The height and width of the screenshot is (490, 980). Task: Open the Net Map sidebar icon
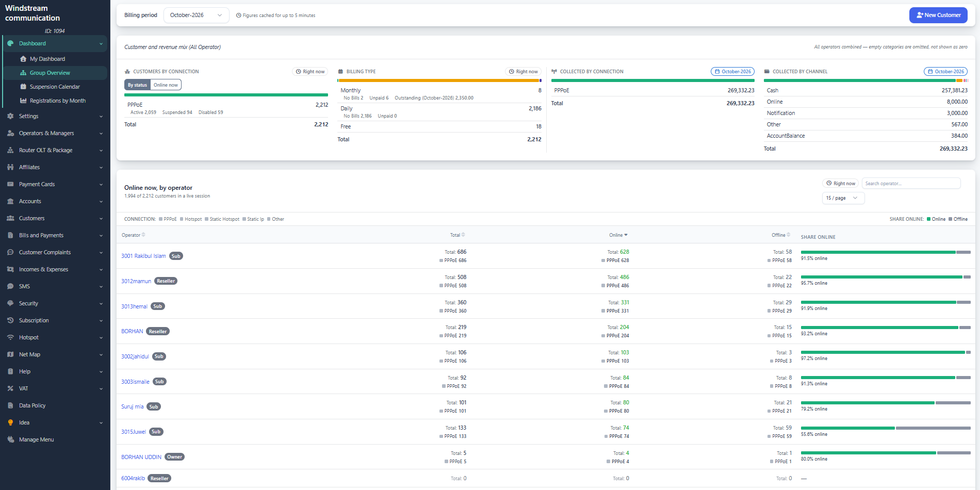click(x=10, y=354)
